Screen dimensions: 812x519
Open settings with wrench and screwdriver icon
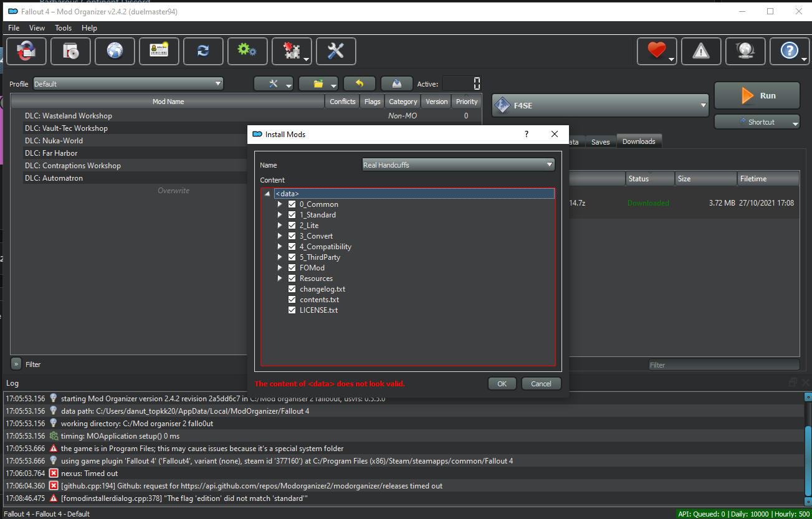(336, 51)
